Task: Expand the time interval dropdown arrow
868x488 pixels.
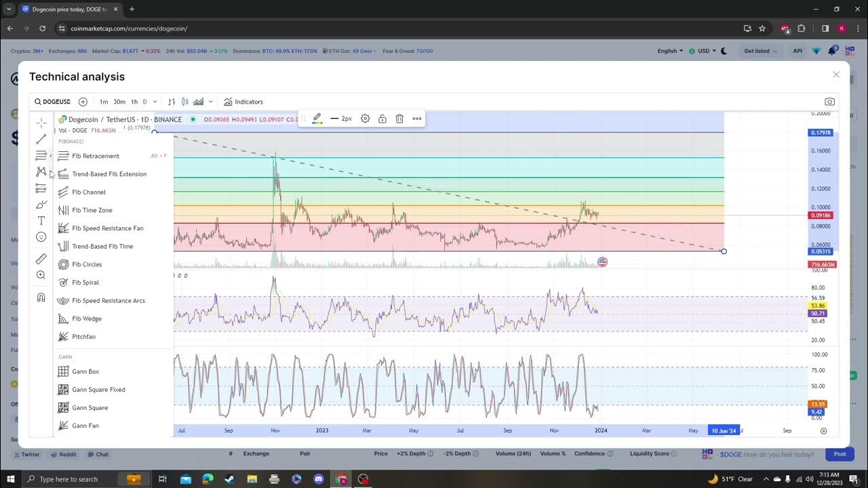Action: click(x=155, y=102)
